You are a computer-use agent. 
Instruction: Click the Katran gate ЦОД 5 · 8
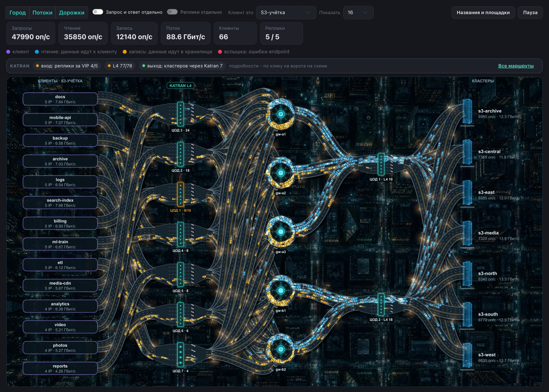[x=181, y=274]
